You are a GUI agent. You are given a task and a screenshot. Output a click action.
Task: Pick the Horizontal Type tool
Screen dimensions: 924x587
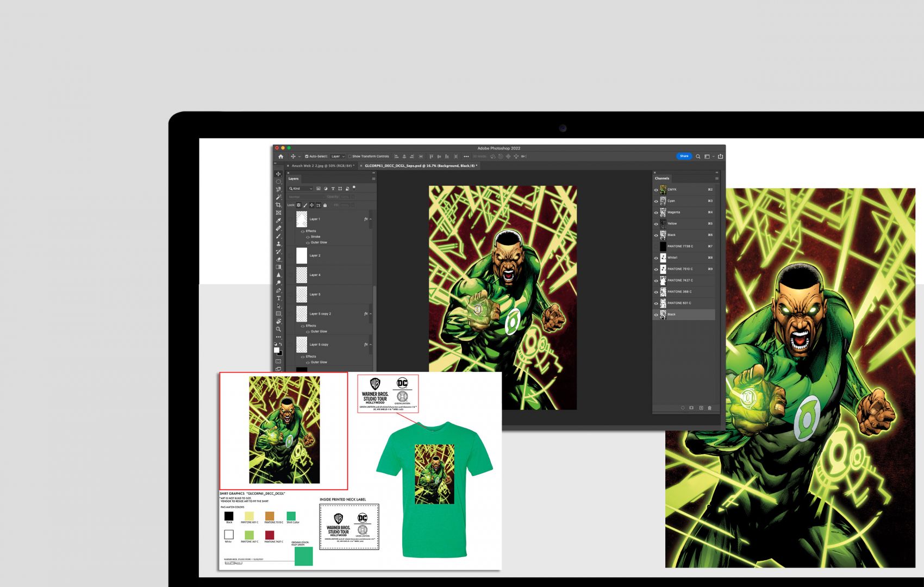278,298
